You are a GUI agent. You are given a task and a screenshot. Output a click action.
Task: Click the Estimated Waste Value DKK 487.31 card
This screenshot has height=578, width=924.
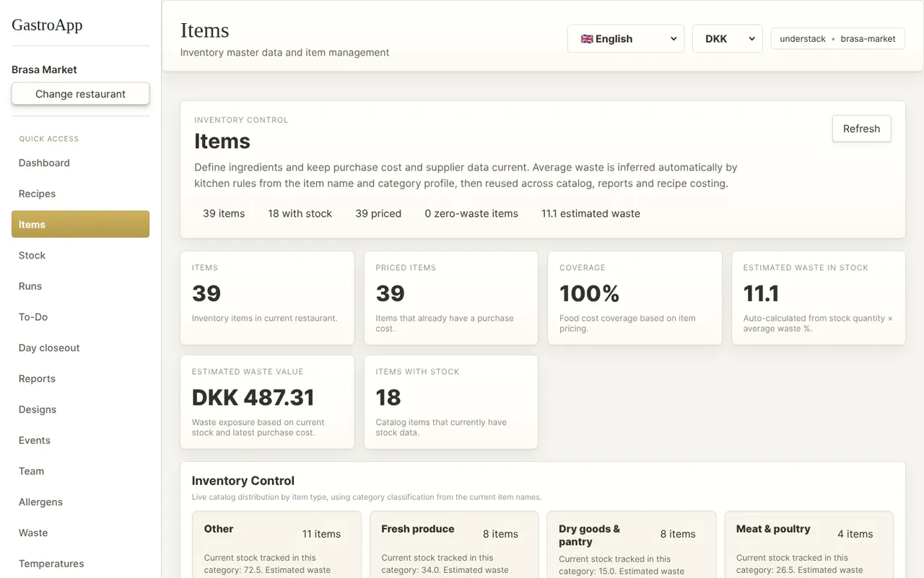point(267,402)
